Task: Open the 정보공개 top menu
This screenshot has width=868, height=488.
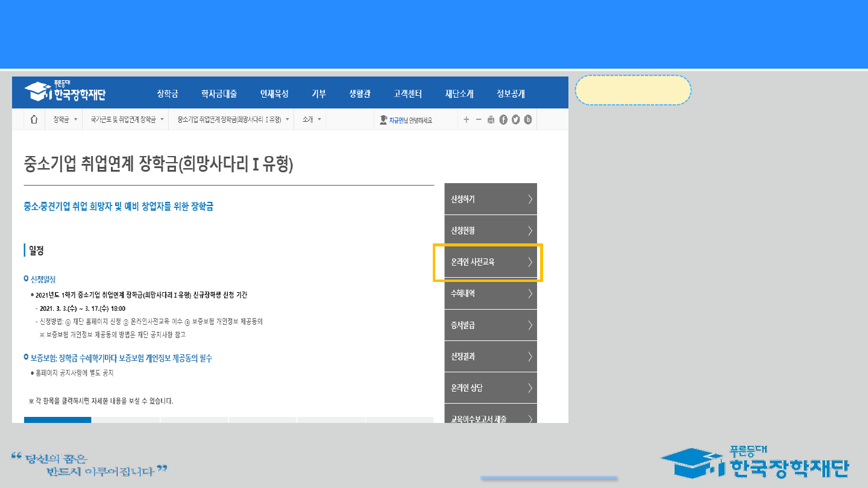Action: pyautogui.click(x=511, y=93)
